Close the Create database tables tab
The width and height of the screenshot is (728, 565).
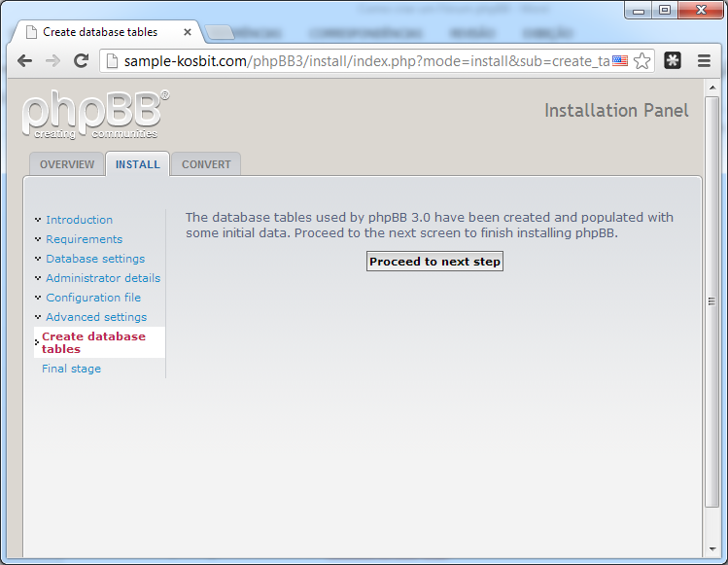[188, 32]
